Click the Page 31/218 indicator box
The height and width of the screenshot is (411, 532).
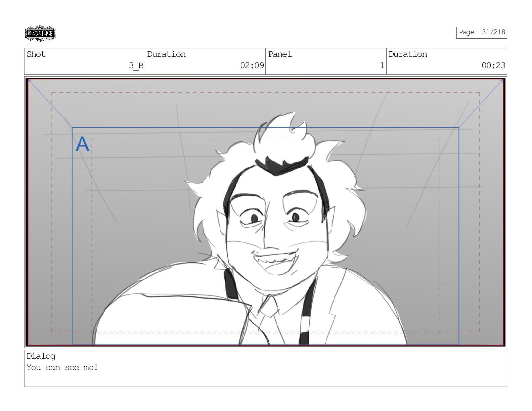[x=481, y=33]
